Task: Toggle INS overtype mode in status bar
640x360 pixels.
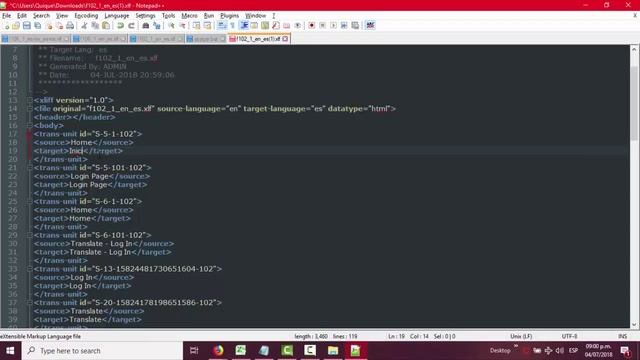Action: pos(622,336)
